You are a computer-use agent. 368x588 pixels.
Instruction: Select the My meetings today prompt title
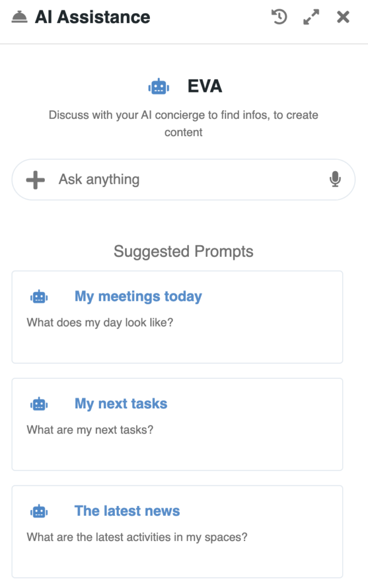(x=138, y=297)
